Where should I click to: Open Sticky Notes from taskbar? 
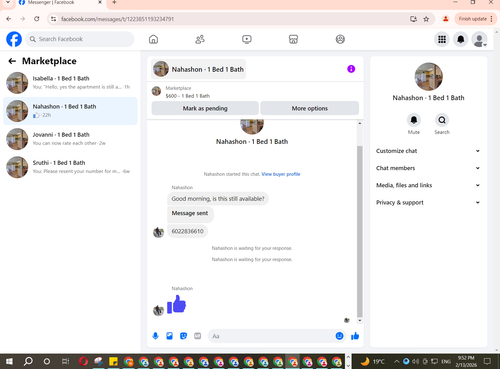(113, 361)
